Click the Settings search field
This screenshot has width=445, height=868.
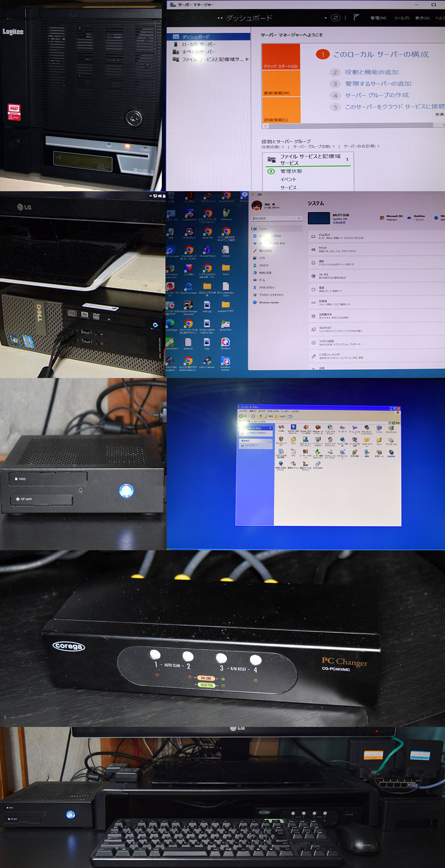(277, 218)
